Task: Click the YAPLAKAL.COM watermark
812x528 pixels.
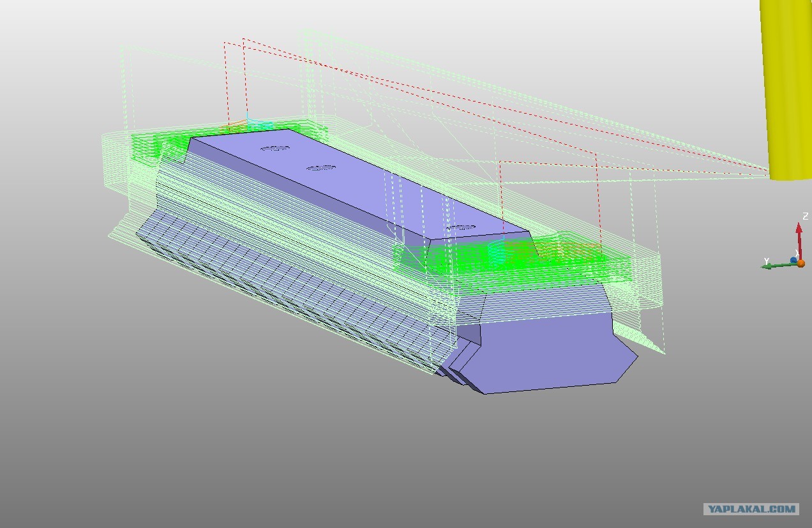Action: coord(751,509)
